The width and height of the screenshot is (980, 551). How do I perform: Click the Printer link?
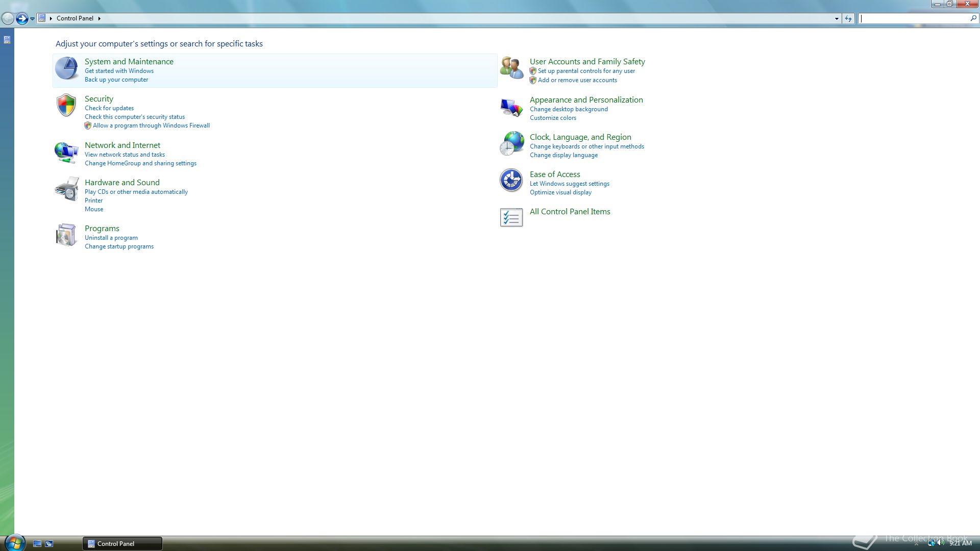coord(93,201)
